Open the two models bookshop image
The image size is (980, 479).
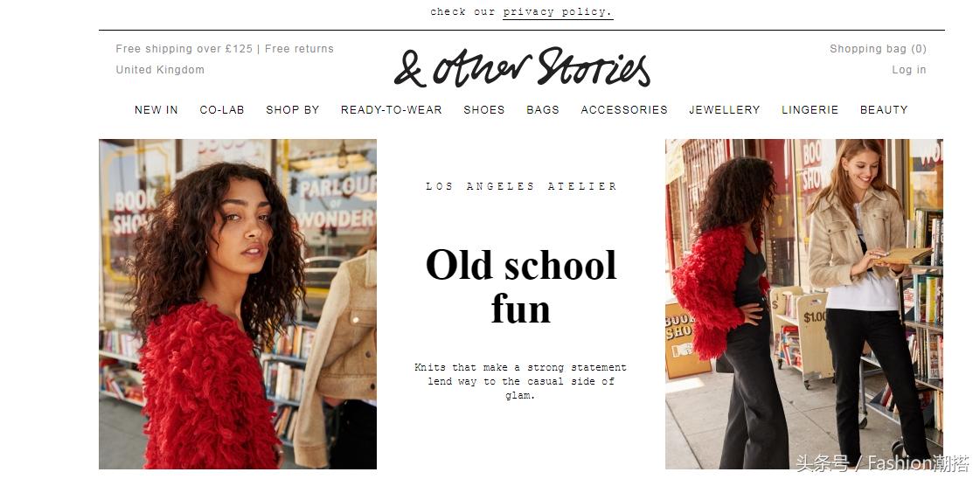[804, 304]
